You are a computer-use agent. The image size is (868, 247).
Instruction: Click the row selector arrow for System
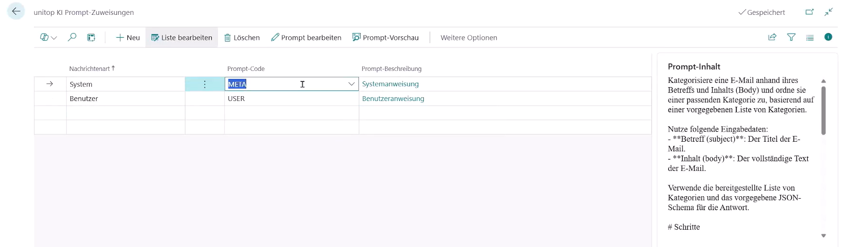click(50, 84)
